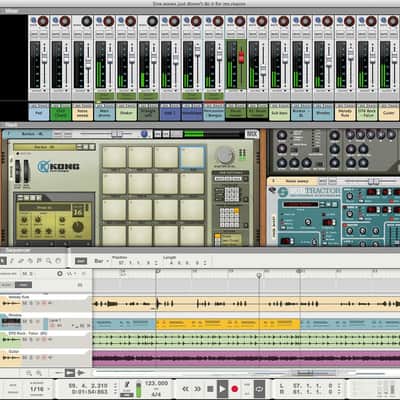Click the Kong modulation wheel
Image resolution: width=400 pixels, height=400 pixels.
[26, 172]
